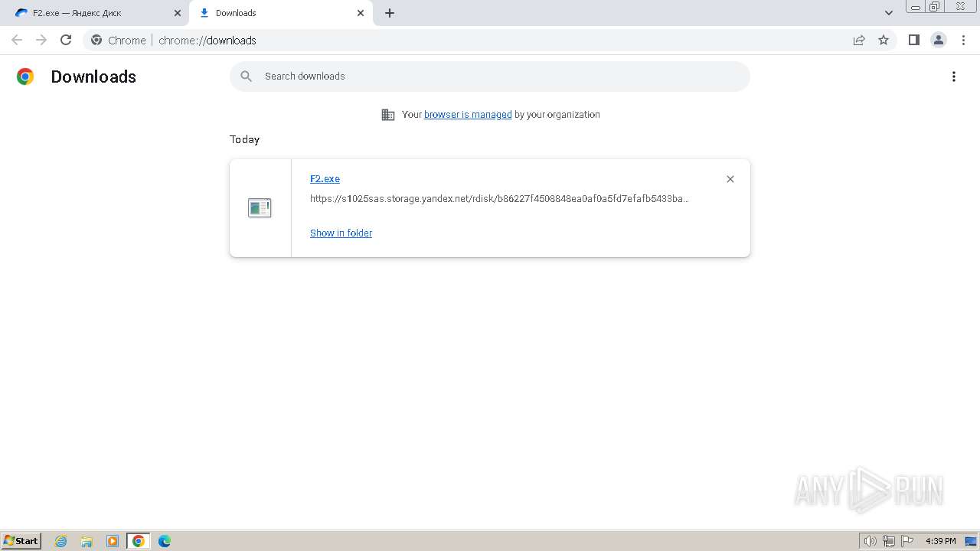Close the Downloads tab
Image resolution: width=980 pixels, height=551 pixels.
click(361, 13)
